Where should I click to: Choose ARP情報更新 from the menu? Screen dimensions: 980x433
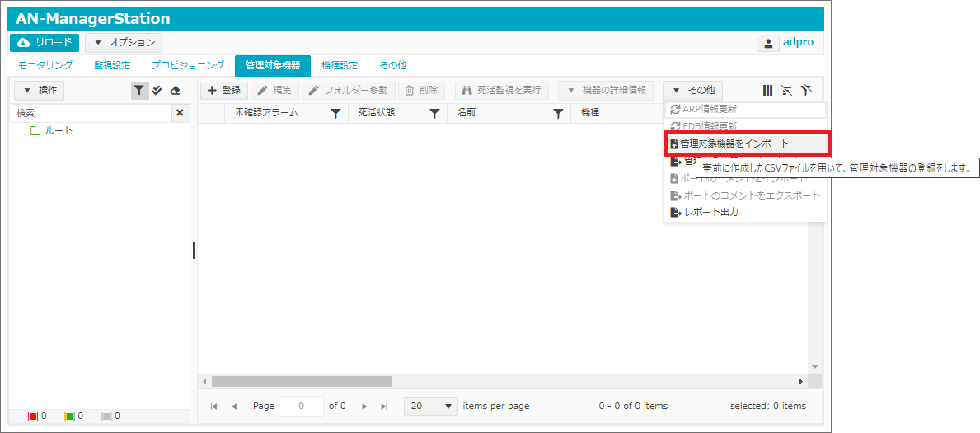coord(745,109)
